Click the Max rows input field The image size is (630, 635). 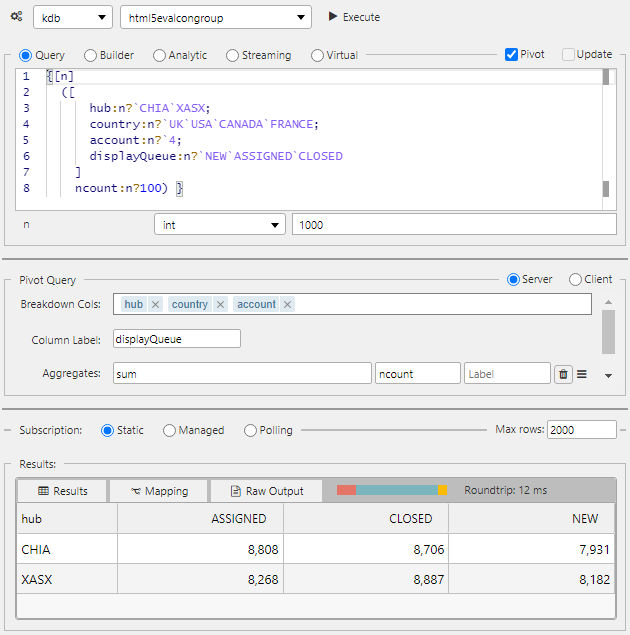581,430
